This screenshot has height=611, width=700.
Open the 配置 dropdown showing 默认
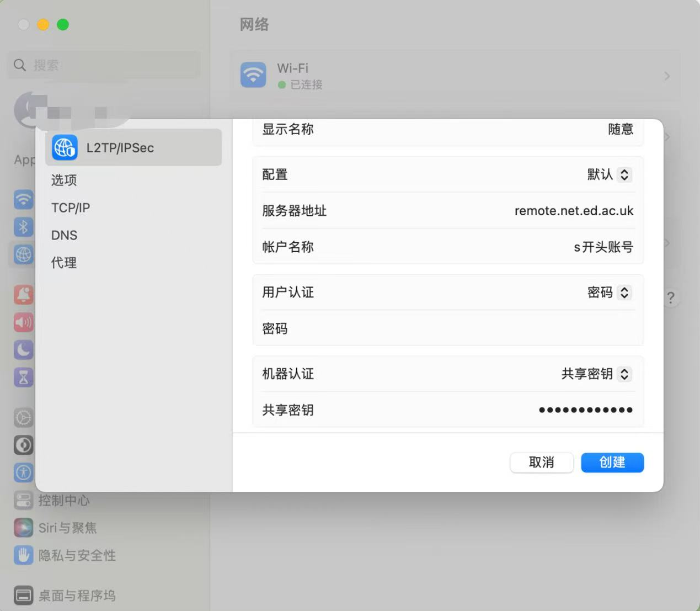[609, 175]
